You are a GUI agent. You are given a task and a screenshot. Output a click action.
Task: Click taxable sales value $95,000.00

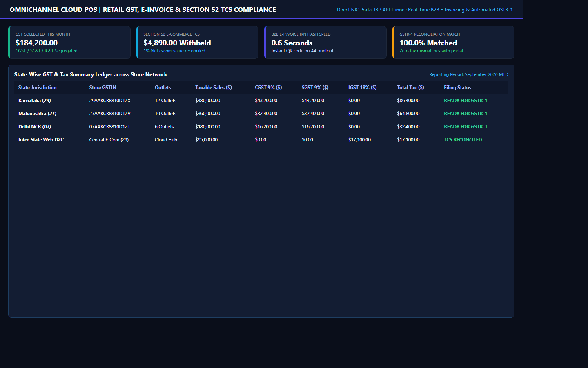click(207, 140)
